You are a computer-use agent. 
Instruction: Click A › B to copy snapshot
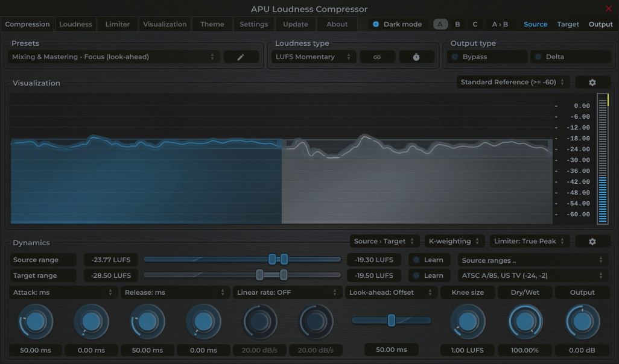point(499,24)
